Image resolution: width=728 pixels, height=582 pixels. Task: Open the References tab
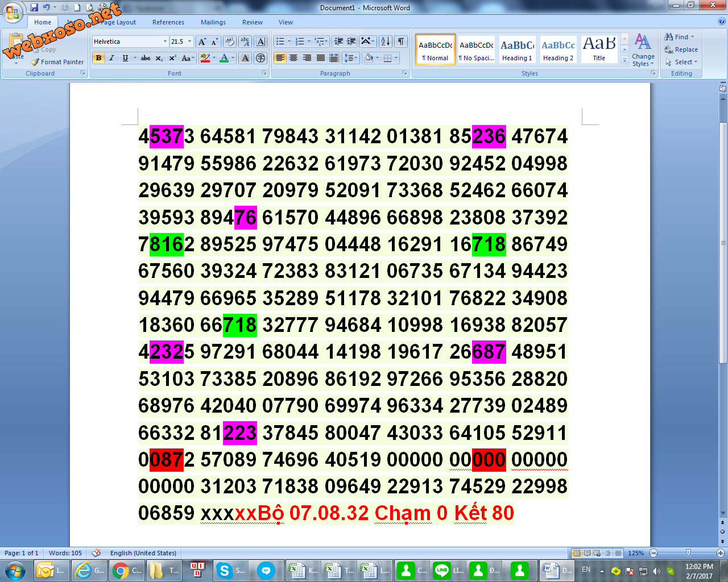click(168, 22)
